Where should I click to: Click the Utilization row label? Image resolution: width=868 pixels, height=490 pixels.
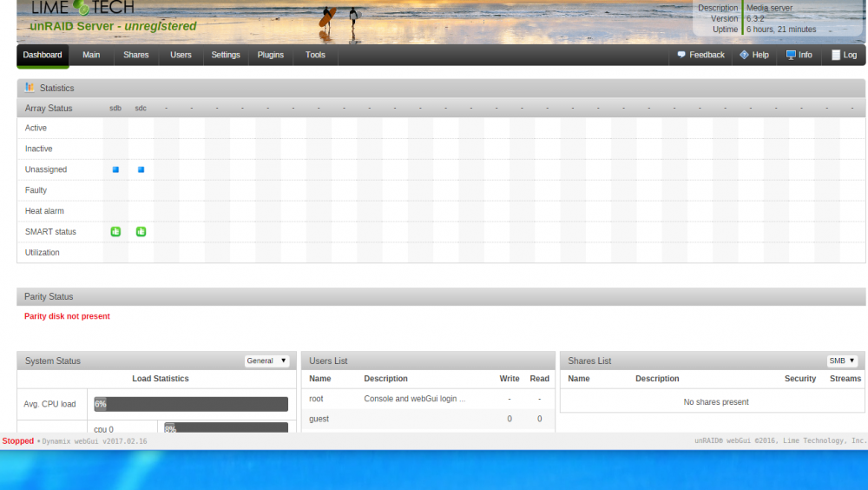tap(42, 253)
